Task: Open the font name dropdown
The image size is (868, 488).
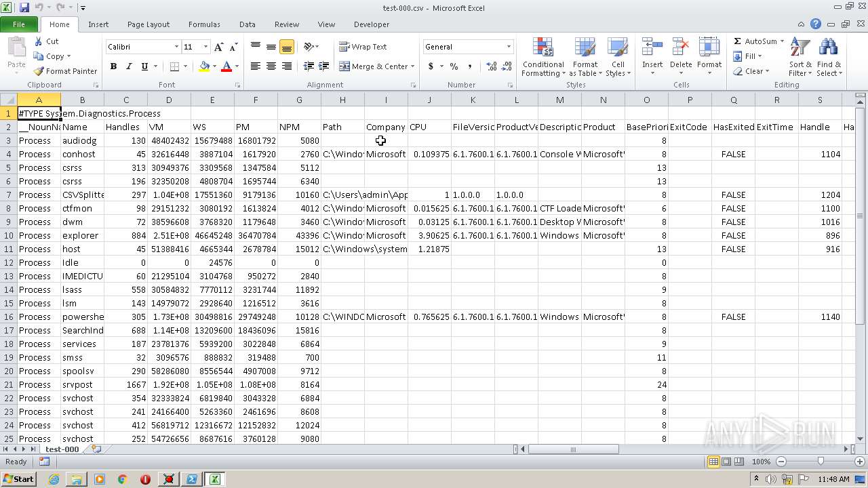Action: 176,47
